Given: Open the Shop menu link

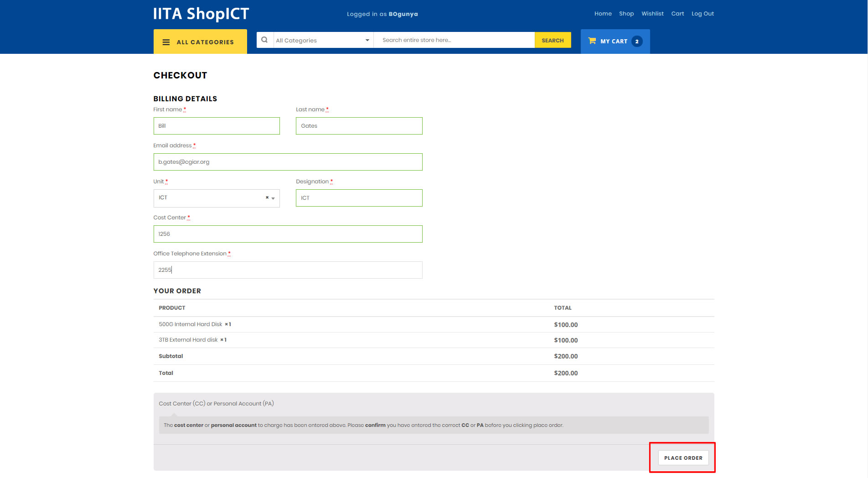Looking at the screenshot, I should [626, 14].
